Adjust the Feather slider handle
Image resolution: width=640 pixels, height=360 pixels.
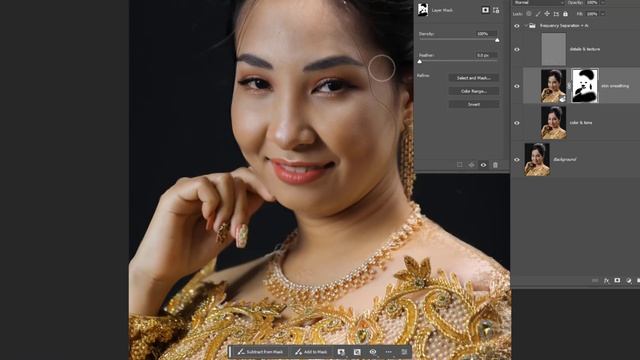[x=420, y=61]
